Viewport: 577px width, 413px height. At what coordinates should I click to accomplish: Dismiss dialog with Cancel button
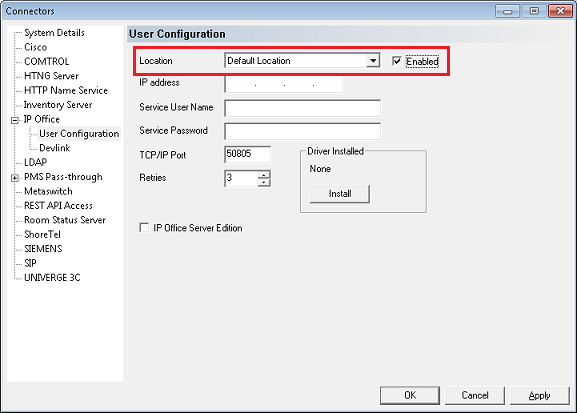click(x=475, y=395)
